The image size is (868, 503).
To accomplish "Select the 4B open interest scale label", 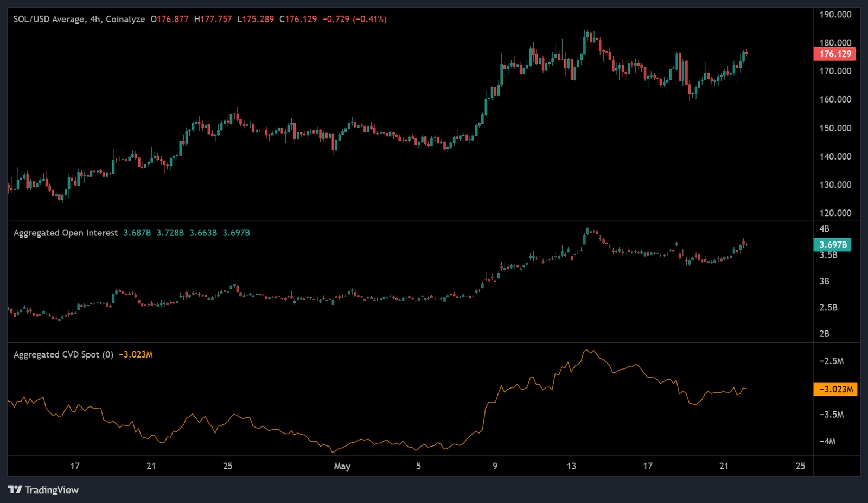I will (825, 228).
